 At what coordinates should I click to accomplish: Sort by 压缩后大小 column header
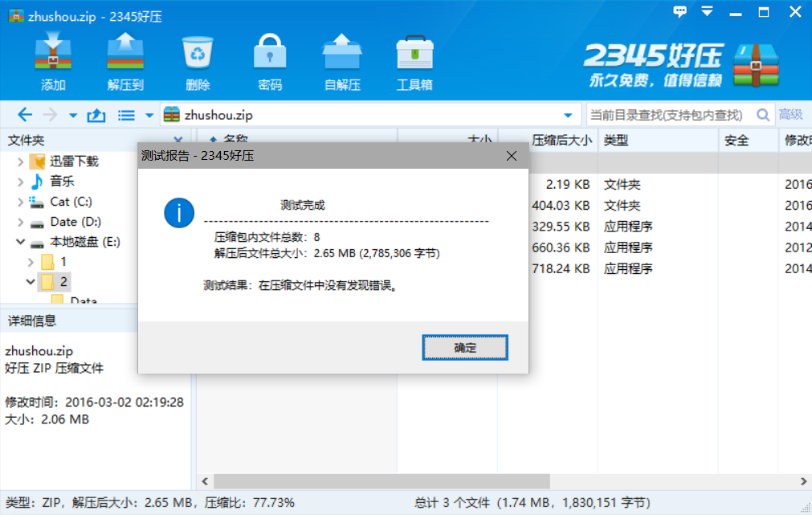click(x=561, y=141)
